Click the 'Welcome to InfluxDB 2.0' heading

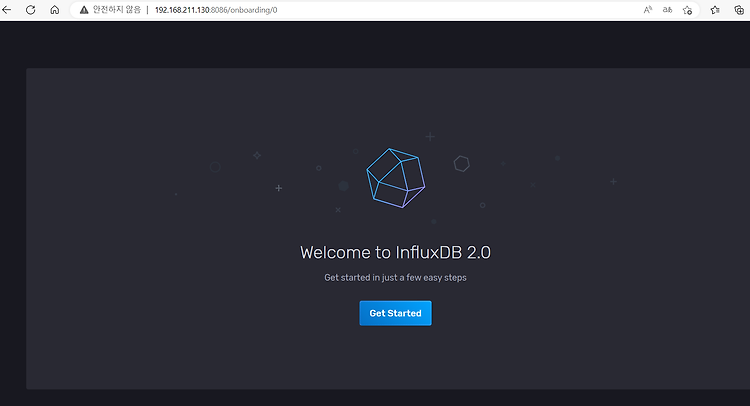click(x=395, y=252)
